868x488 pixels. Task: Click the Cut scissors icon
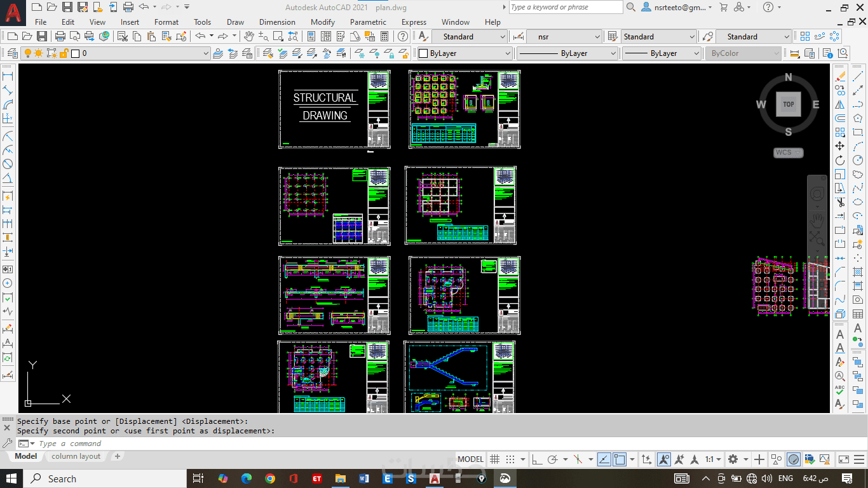[121, 36]
